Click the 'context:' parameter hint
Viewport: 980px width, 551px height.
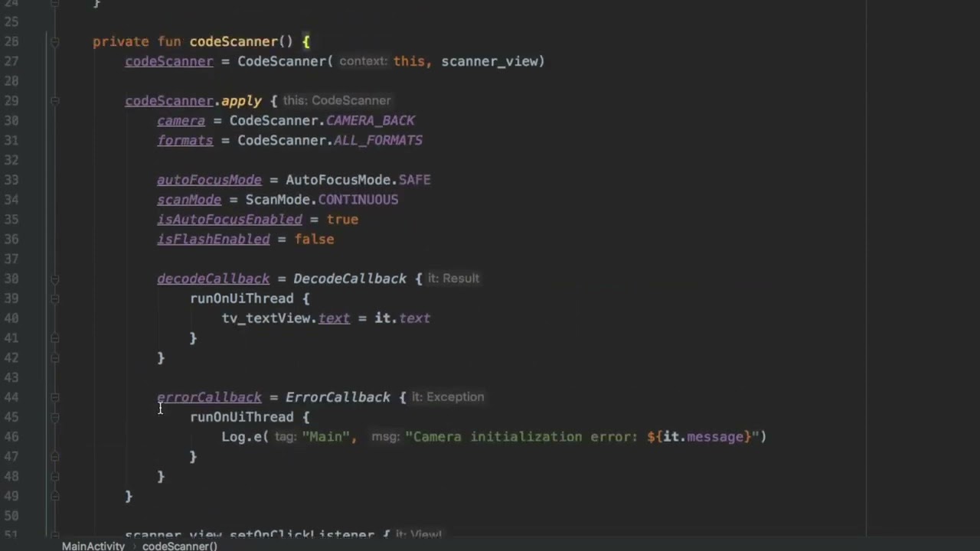tap(363, 61)
